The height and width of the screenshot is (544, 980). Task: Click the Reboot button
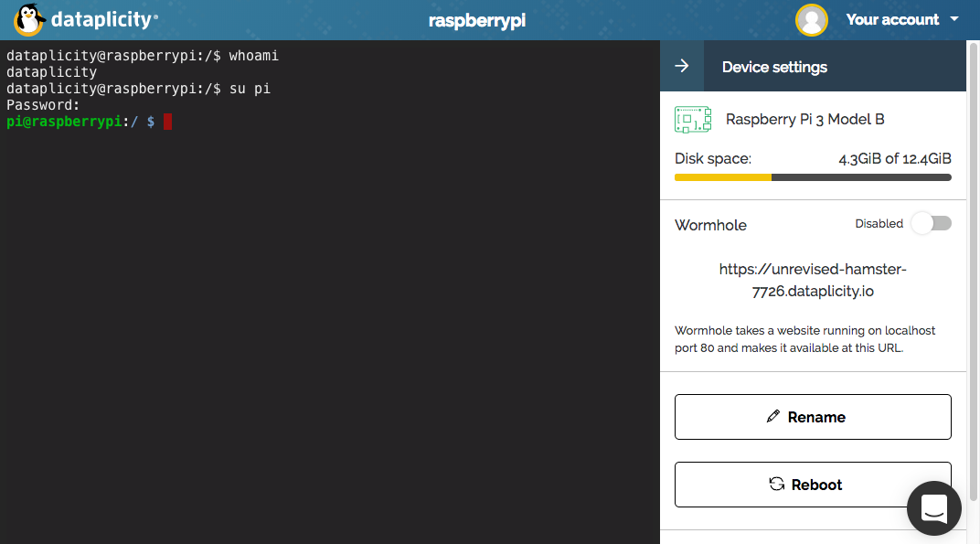tap(813, 485)
